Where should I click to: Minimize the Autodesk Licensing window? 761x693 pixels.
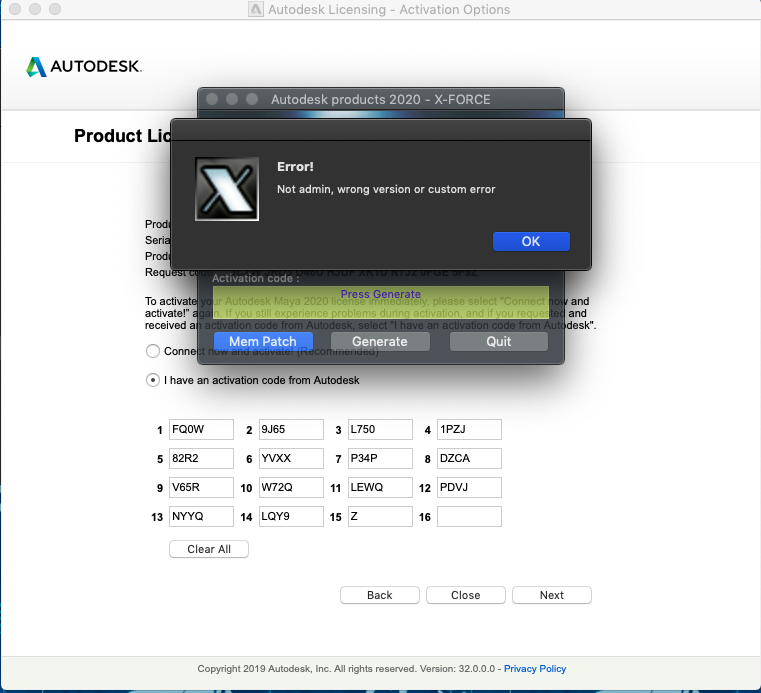coord(35,9)
